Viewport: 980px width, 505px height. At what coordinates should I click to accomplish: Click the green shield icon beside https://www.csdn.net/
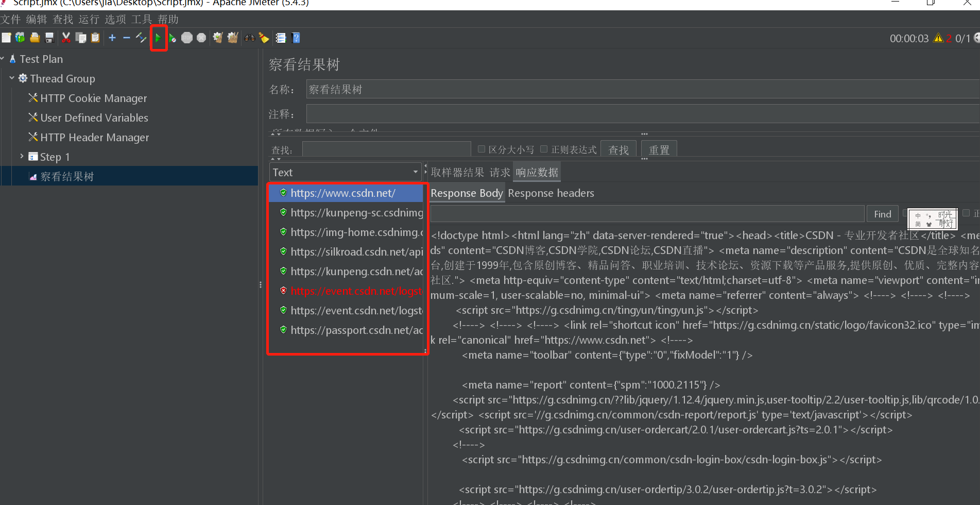tap(283, 193)
